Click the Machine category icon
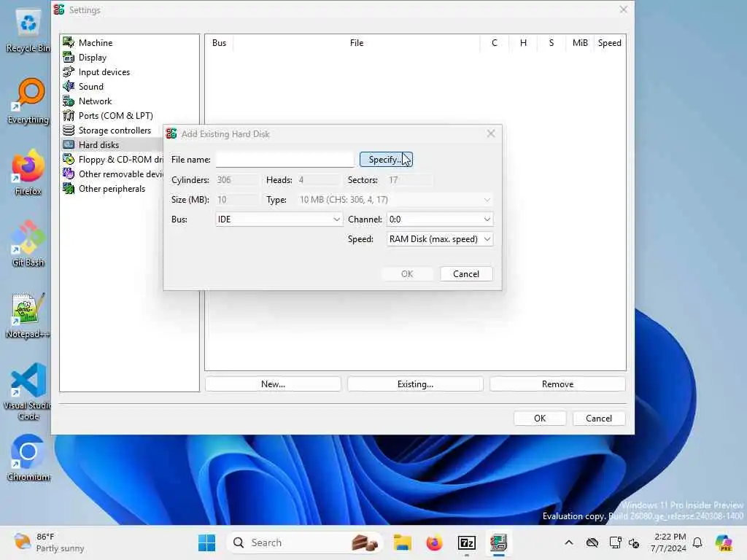Viewport: 747px width, 560px height. tap(69, 42)
